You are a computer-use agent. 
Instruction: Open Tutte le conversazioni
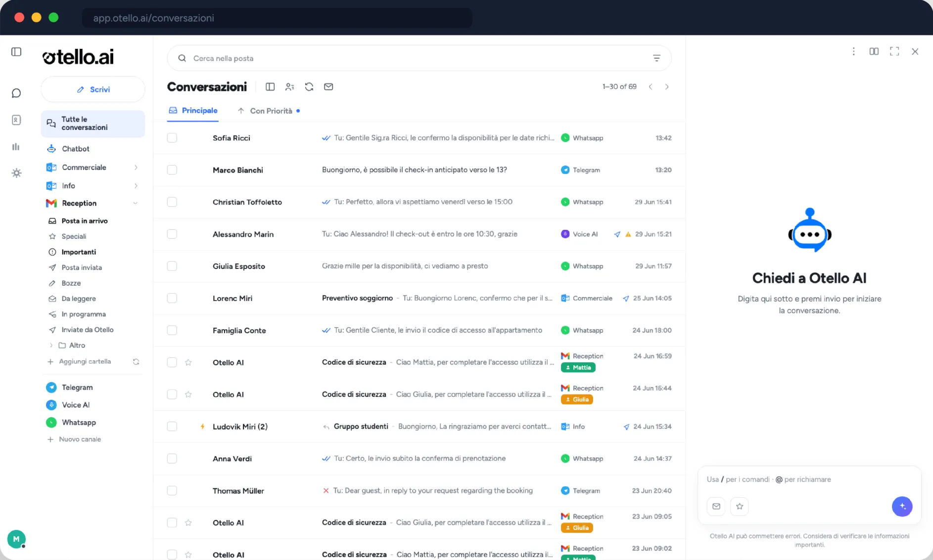[93, 124]
